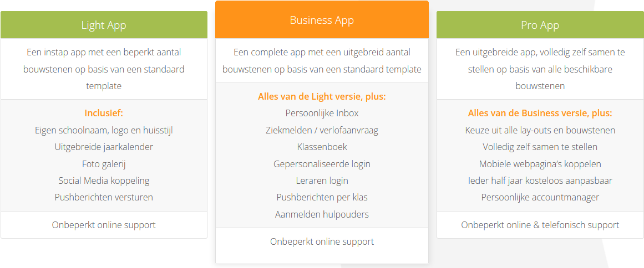The height and width of the screenshot is (268, 644).
Task: Click the Business App description paragraph
Action: coord(322,61)
